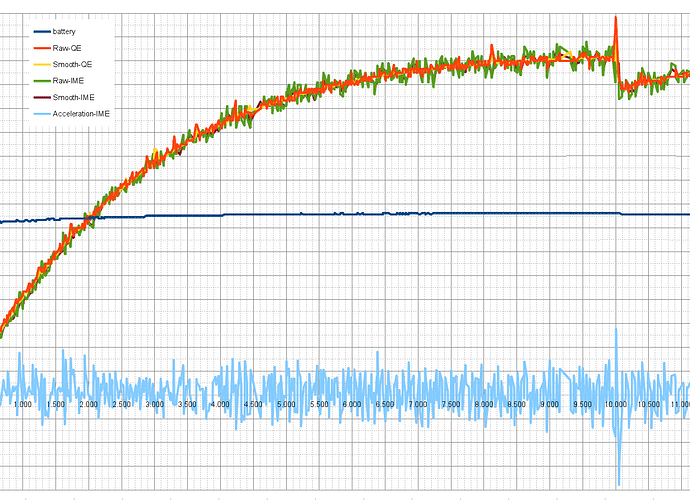
Task: Click the 9.500 axis label
Action: coord(582,404)
